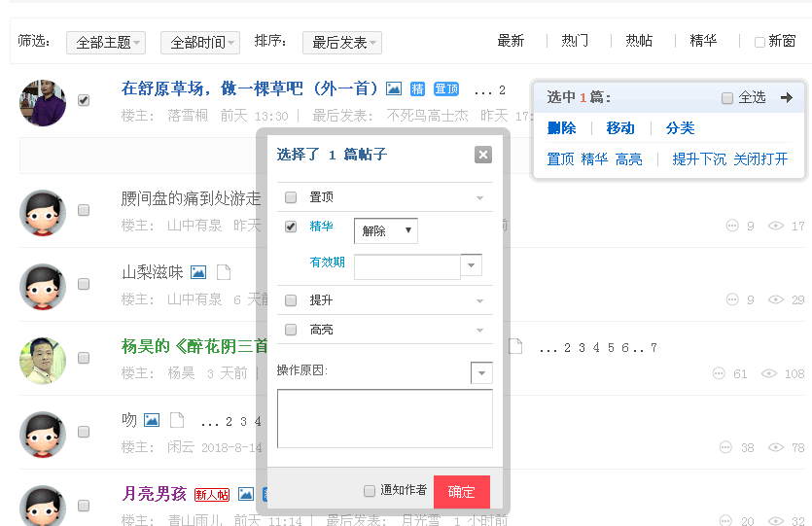Check the 提升 option in dialog
This screenshot has width=812, height=526.
291,300
